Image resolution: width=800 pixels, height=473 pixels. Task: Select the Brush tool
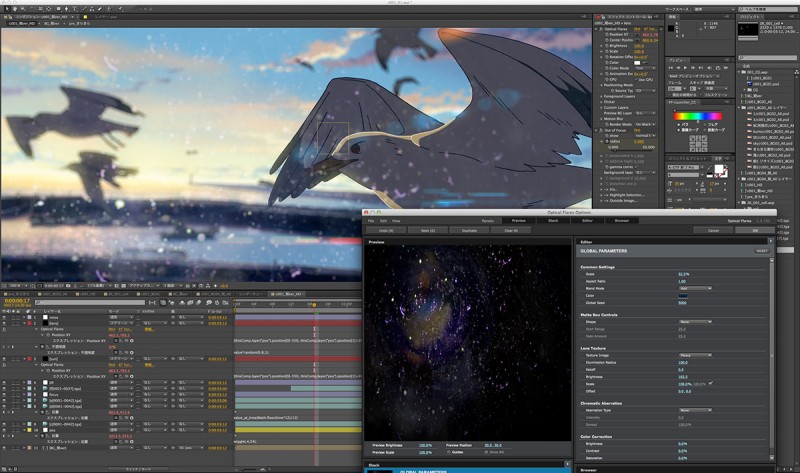(85, 9)
